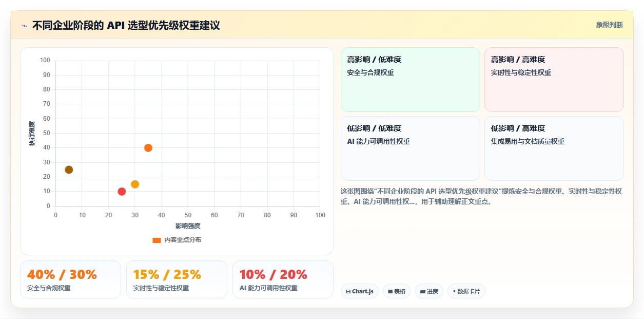644x319 pixels.
Task: Select the brown scatter point in chart
Action: (x=69, y=170)
